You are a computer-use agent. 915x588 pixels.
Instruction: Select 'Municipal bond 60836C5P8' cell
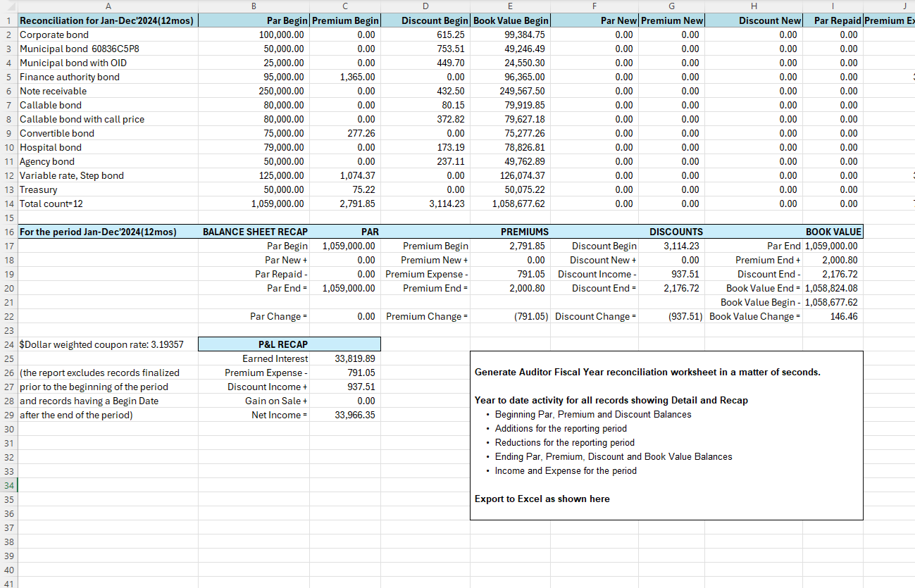(x=108, y=49)
